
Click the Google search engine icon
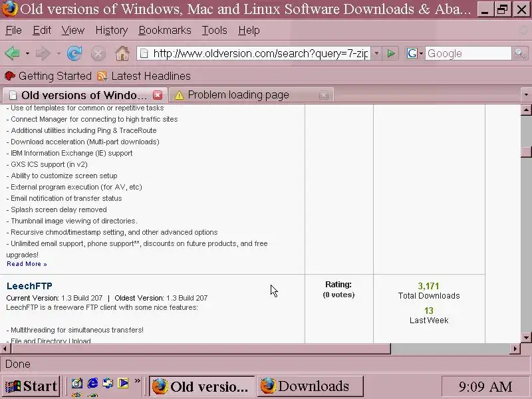coord(412,53)
